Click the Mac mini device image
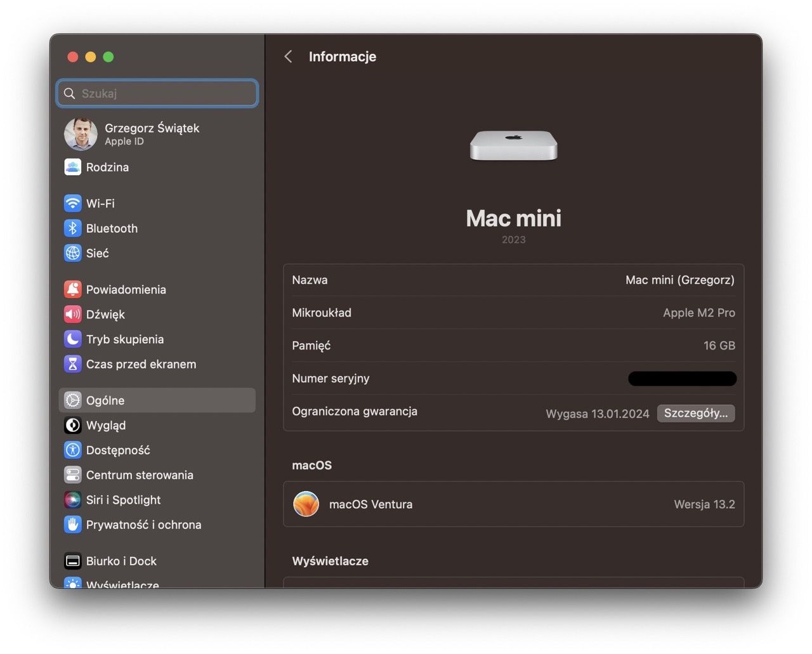The height and width of the screenshot is (654, 812). tap(513, 146)
